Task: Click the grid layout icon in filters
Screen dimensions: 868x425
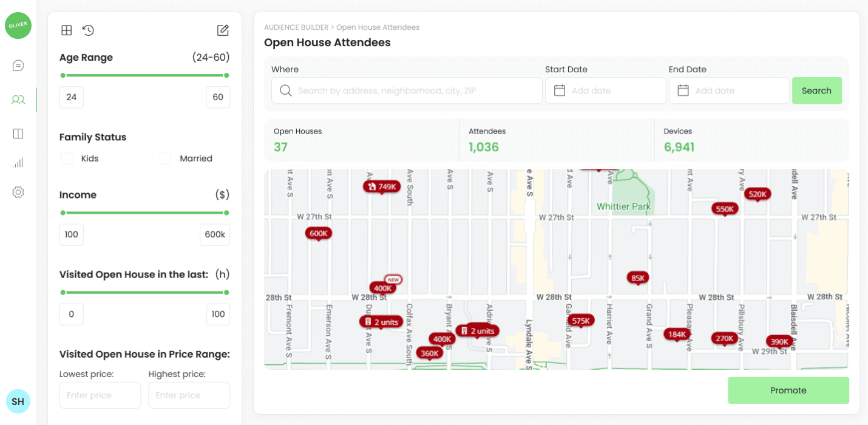Action: pos(67,30)
